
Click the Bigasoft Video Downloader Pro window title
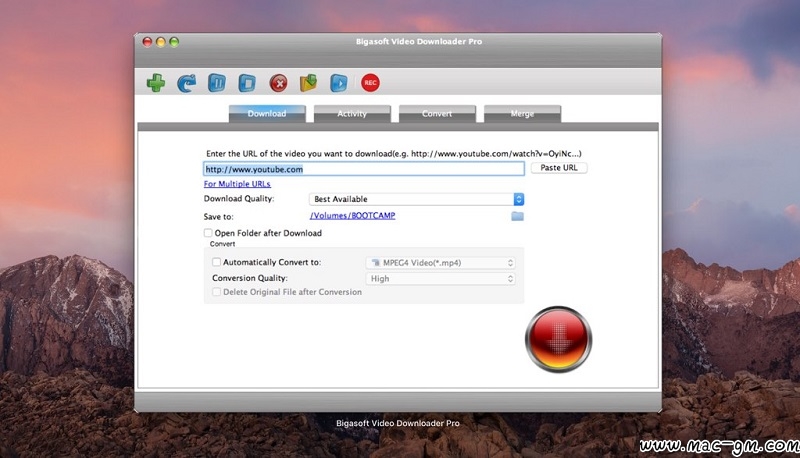click(419, 41)
